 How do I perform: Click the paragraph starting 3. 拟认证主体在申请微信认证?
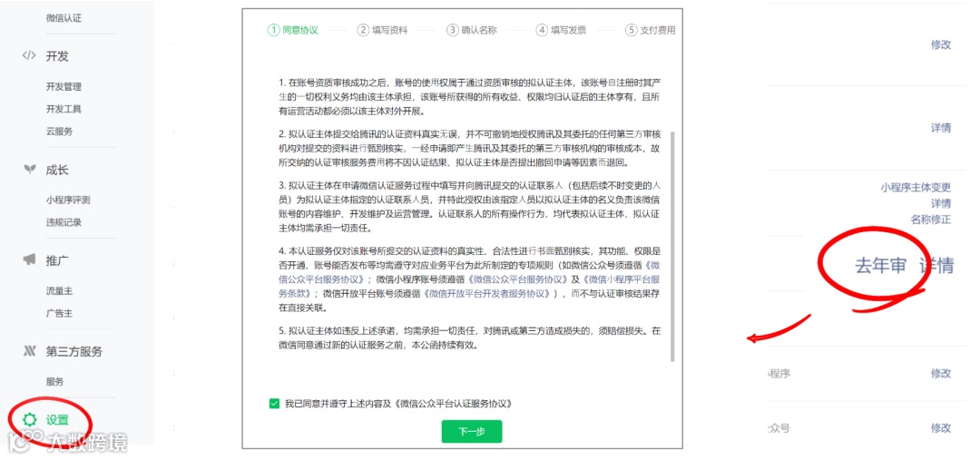tap(469, 206)
